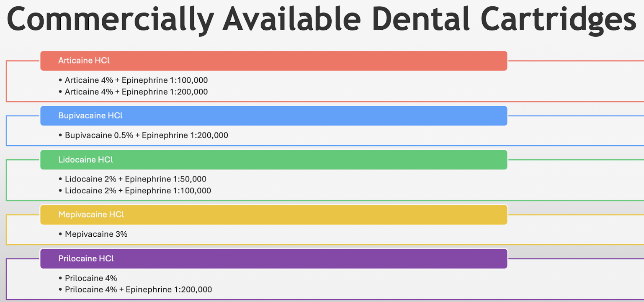
Task: Click the Lidocaine 2% Epinephrine 1:100,000 bullet
Action: 138,191
